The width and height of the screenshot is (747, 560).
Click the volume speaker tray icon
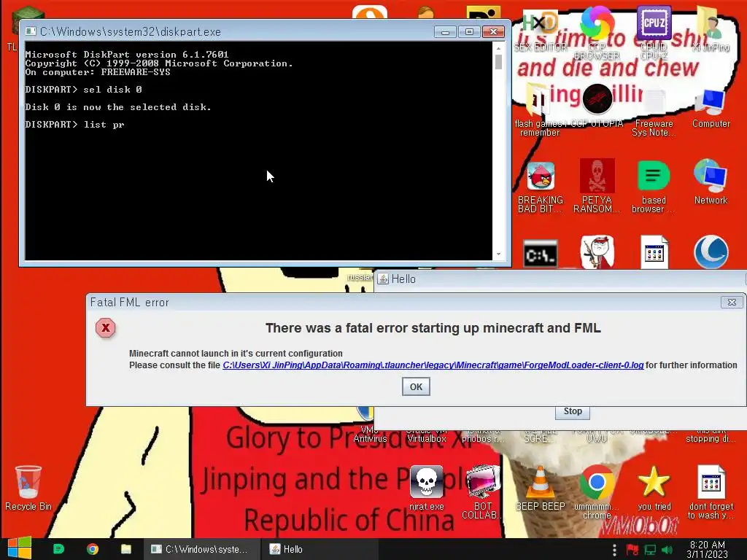tap(667, 550)
